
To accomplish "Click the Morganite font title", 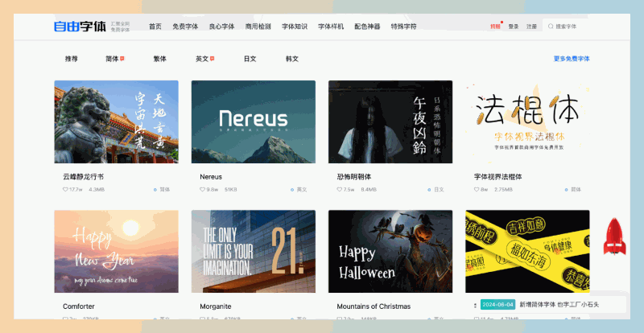I will click(216, 306).
